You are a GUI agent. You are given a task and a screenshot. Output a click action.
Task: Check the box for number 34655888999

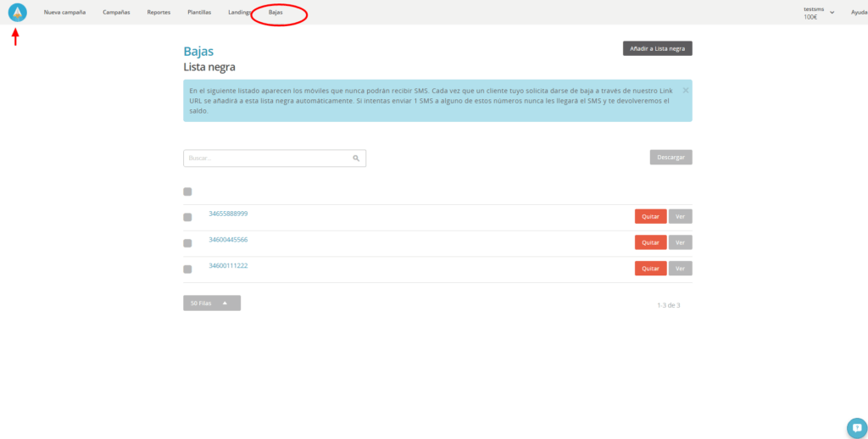187,217
